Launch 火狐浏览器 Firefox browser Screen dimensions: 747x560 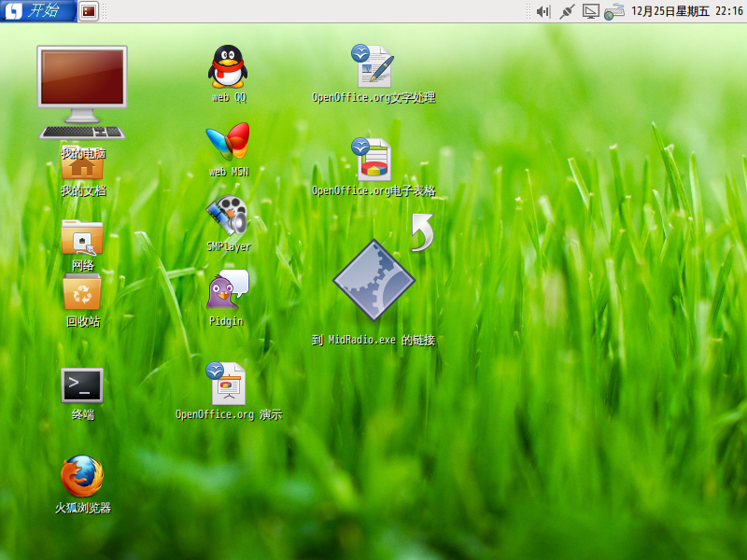click(82, 476)
